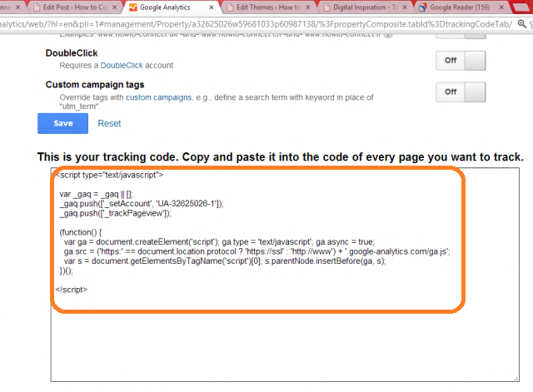Click the '(function() {' code line

pos(81,232)
